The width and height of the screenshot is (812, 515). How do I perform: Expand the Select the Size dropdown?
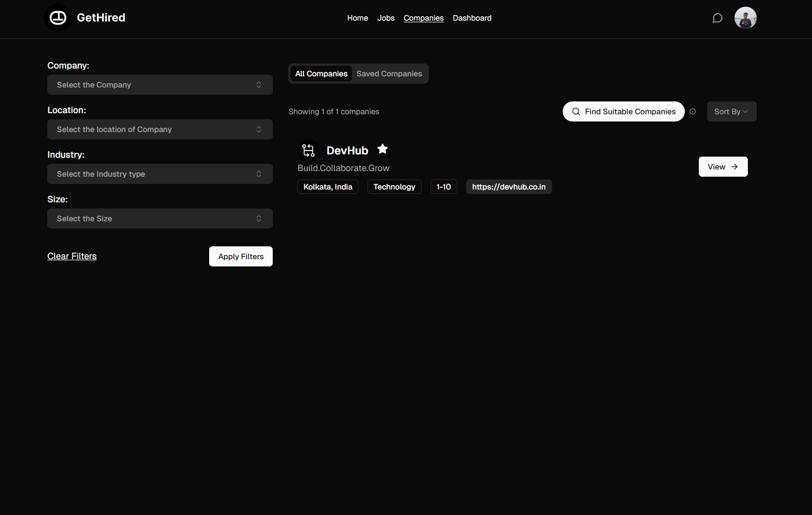[160, 218]
